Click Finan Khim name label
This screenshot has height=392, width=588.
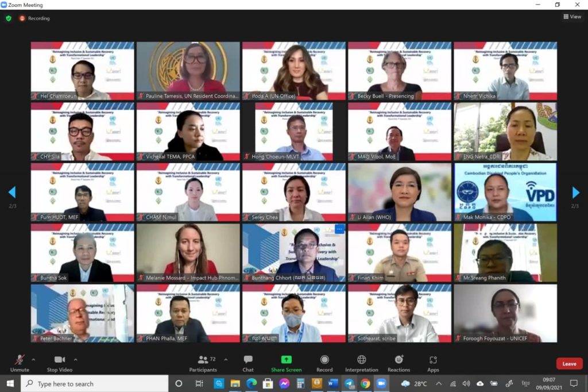(x=370, y=278)
